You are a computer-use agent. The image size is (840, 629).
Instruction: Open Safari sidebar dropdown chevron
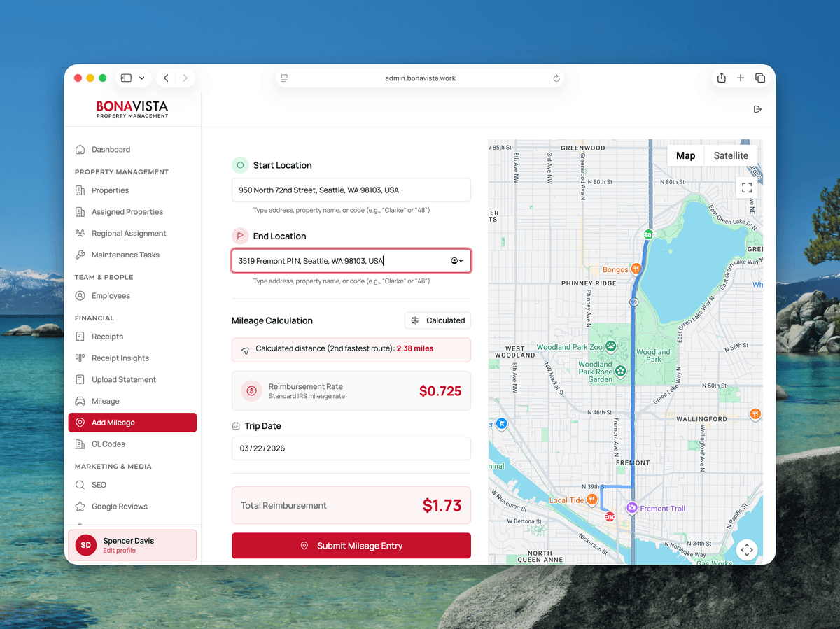pos(141,78)
